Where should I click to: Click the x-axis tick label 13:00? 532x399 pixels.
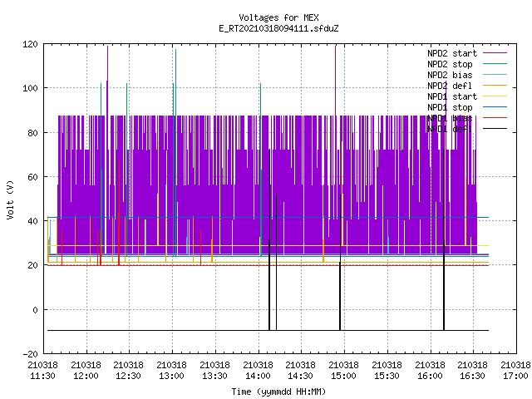click(x=171, y=376)
